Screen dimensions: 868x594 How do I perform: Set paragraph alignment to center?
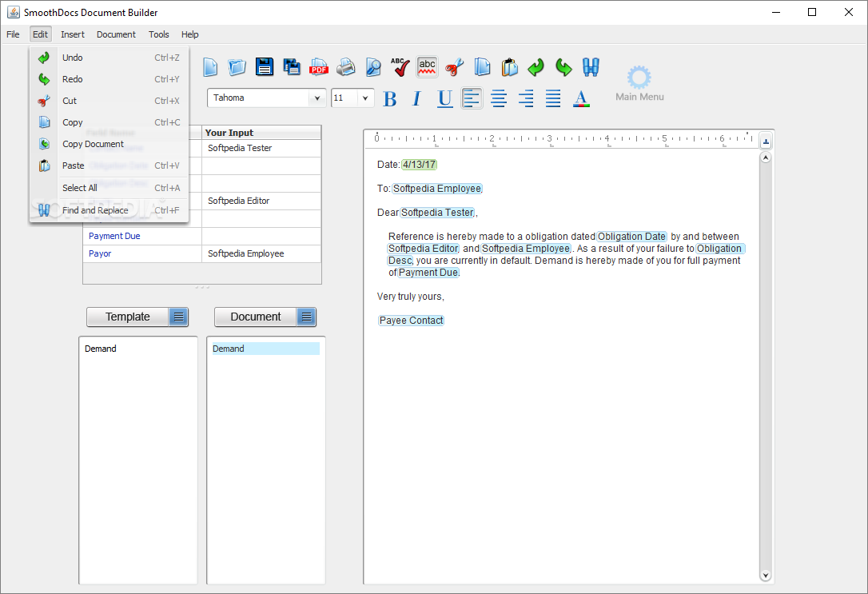(x=499, y=98)
